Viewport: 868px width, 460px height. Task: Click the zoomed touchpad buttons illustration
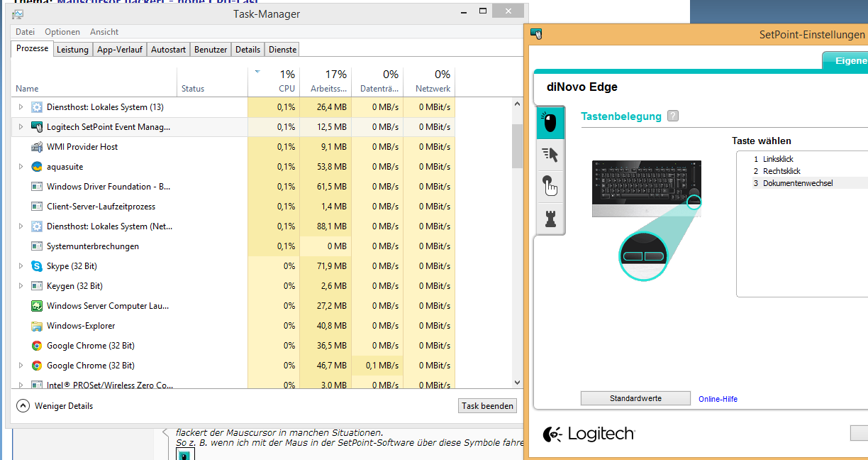(644, 256)
